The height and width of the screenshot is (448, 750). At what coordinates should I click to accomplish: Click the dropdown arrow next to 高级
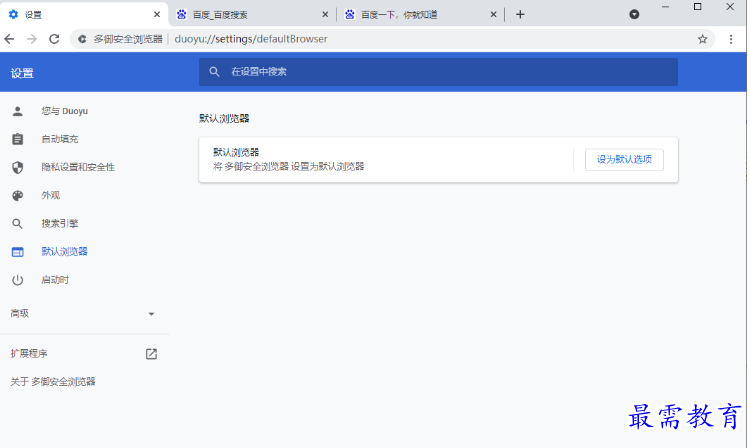coord(151,314)
